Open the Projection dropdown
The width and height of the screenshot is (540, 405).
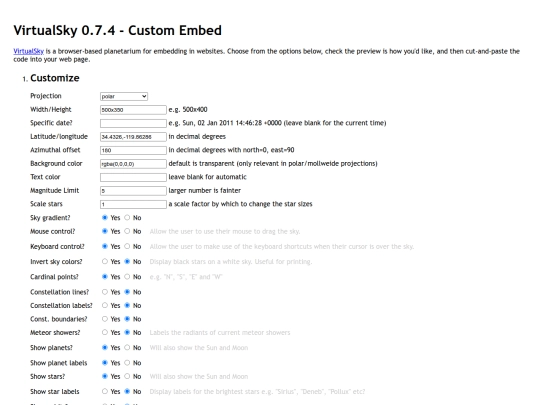[124, 96]
